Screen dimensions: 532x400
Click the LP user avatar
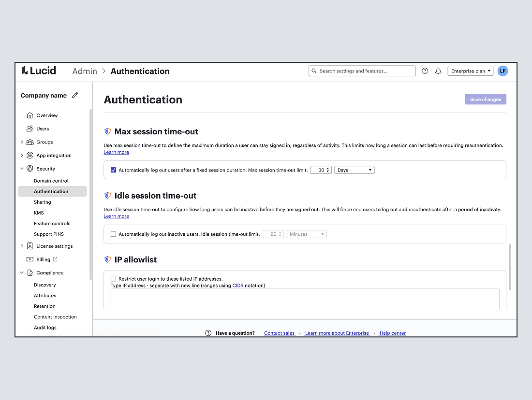click(502, 71)
